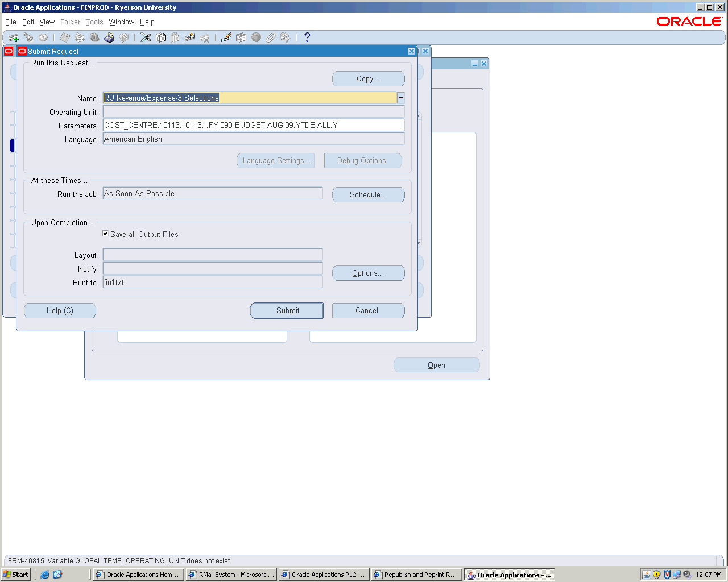Click the Print icon in toolbar
The height and width of the screenshot is (582, 728).
(x=109, y=38)
